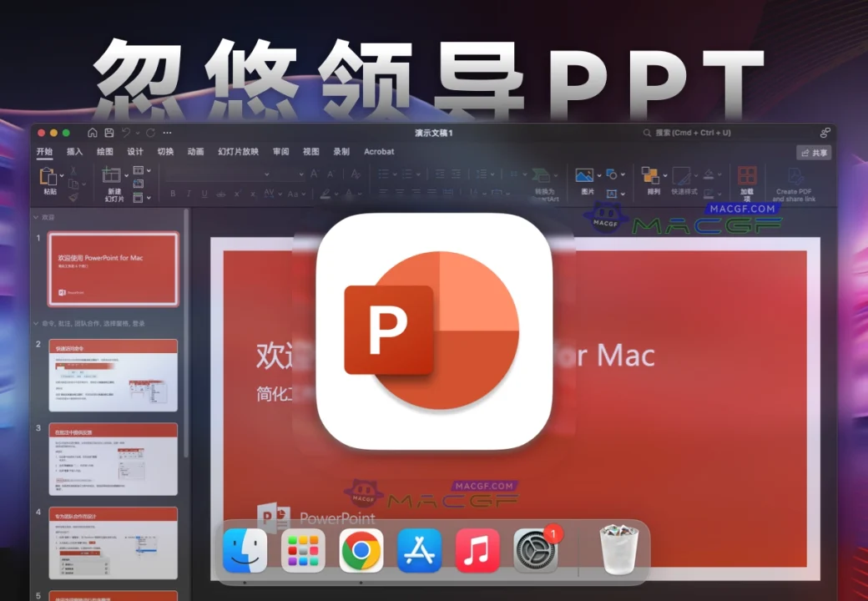Image resolution: width=868 pixels, height=601 pixels.
Task: Open Google Chrome from the Dock
Action: pyautogui.click(x=361, y=550)
